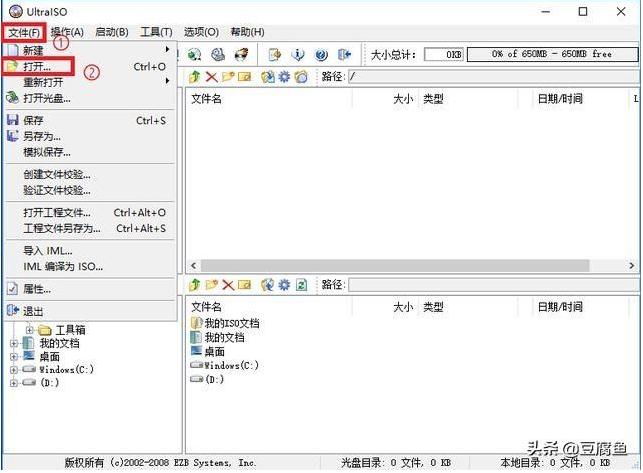Click the UltraISO disc icon in the title bar
Image resolution: width=643 pixels, height=473 pixels.
[x=16, y=12]
